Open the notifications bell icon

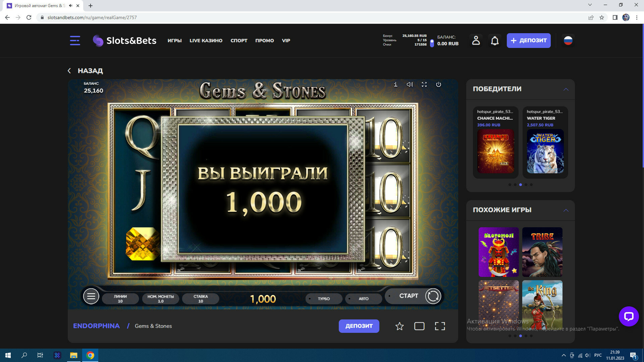[495, 41]
